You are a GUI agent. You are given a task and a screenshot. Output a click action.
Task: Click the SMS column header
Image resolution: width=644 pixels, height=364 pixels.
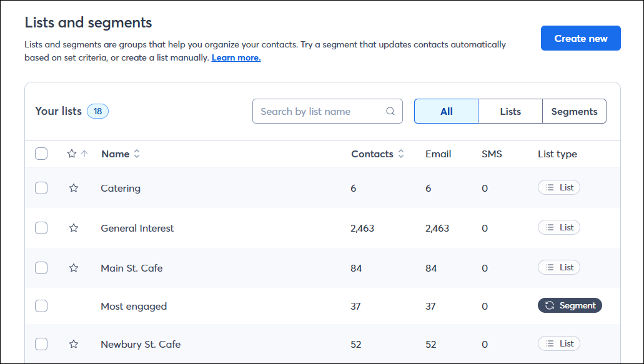(x=492, y=154)
